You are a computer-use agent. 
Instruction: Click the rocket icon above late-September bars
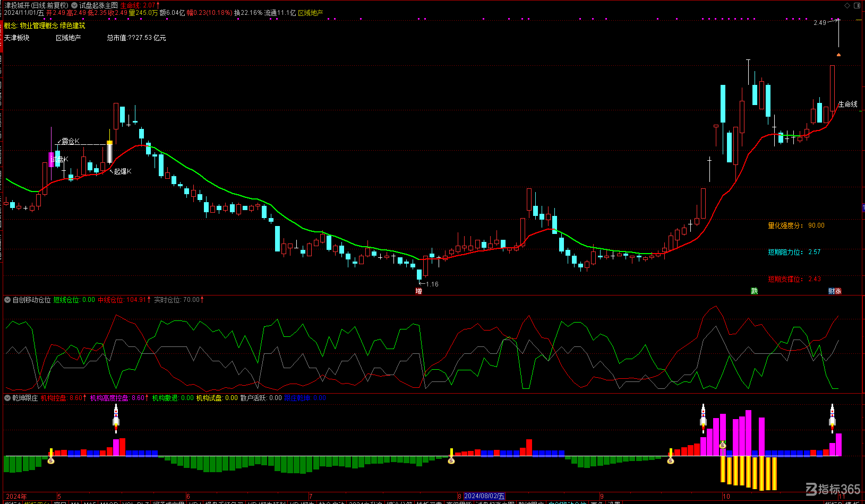704,418
